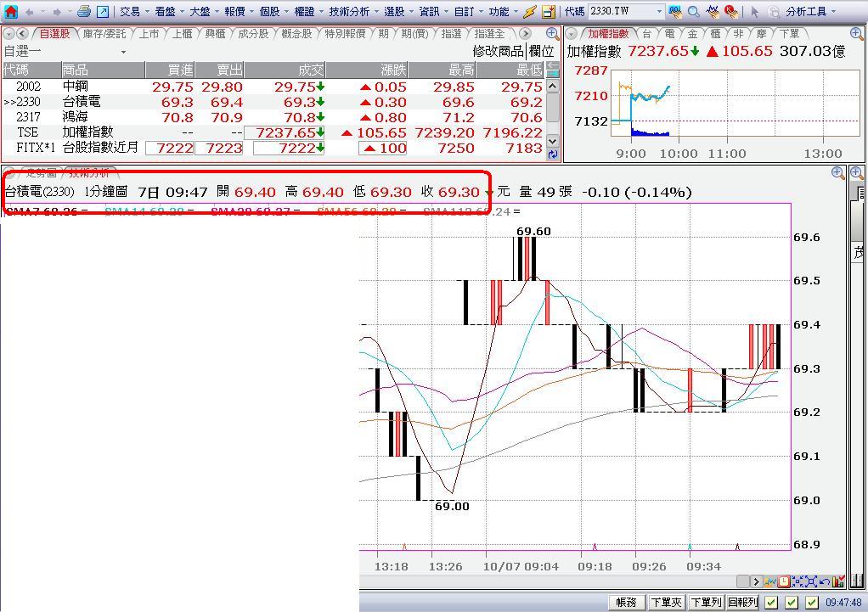Click the line chart type icon
868x612 pixels.
[x=770, y=581]
